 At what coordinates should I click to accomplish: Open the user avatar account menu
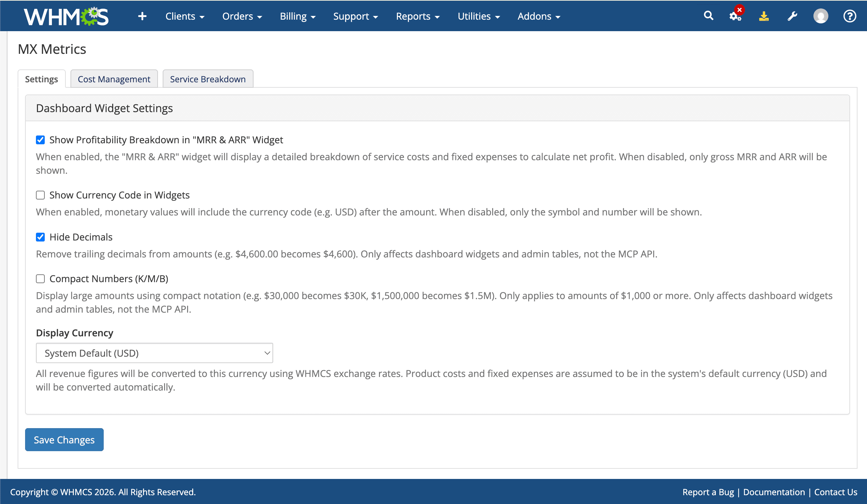(x=821, y=16)
